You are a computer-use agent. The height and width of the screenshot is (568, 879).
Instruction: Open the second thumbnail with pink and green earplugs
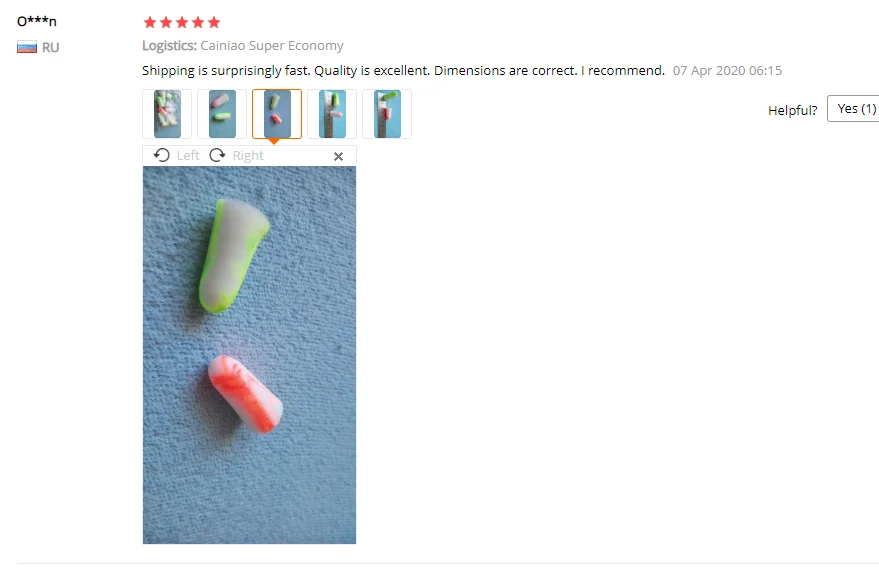(x=222, y=114)
